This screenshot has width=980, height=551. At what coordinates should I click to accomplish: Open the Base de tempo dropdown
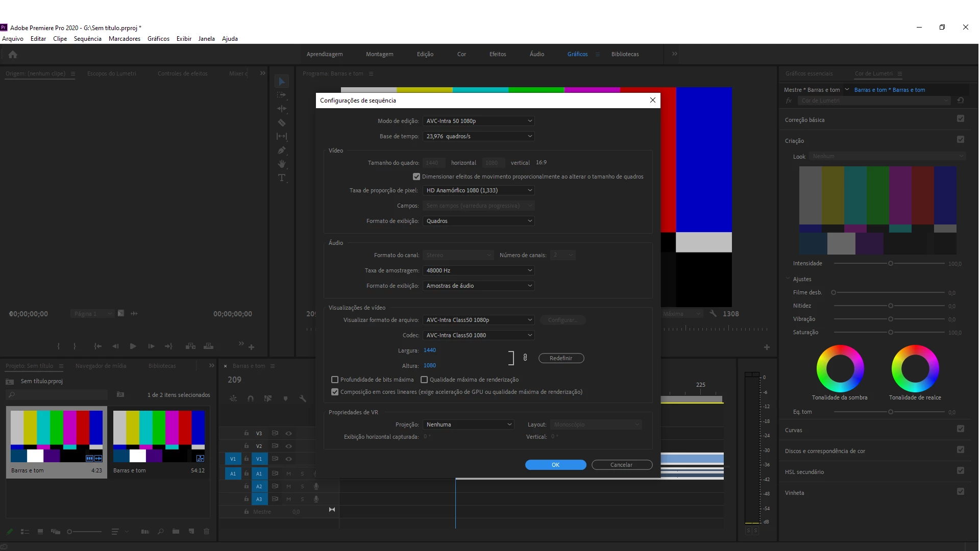click(x=478, y=136)
